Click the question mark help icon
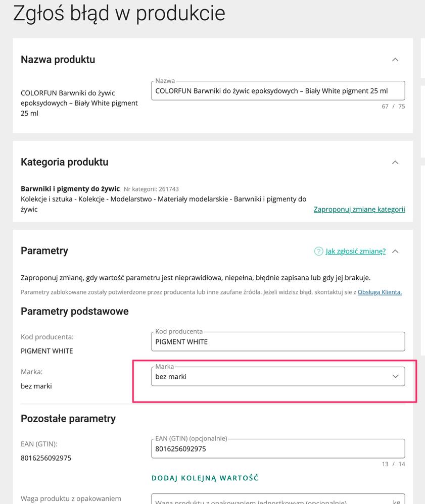425x504 pixels. click(x=318, y=251)
